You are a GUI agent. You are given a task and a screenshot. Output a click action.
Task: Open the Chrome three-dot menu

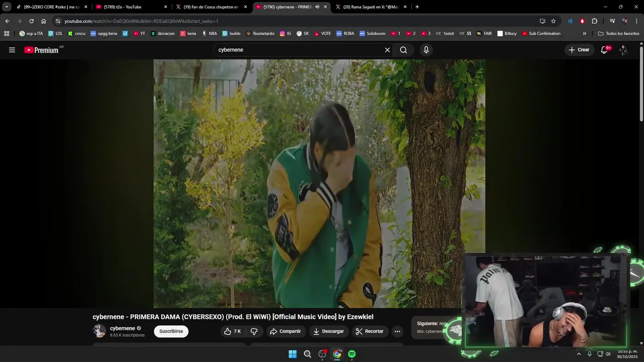(x=637, y=21)
